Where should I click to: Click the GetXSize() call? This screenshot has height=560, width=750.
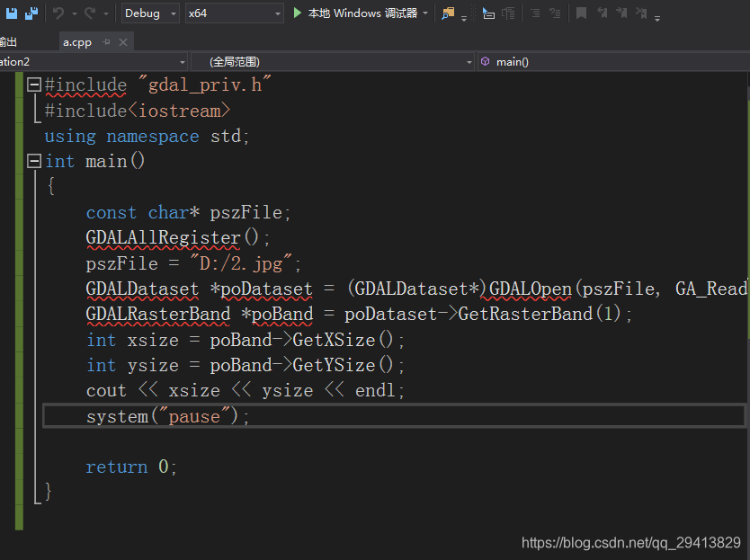343,340
